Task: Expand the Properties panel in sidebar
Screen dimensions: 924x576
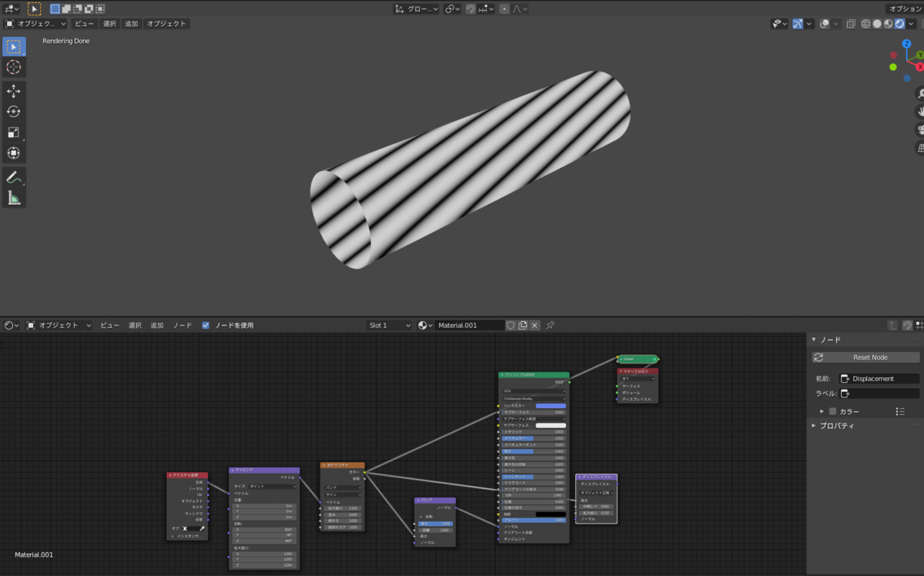Action: click(x=815, y=426)
